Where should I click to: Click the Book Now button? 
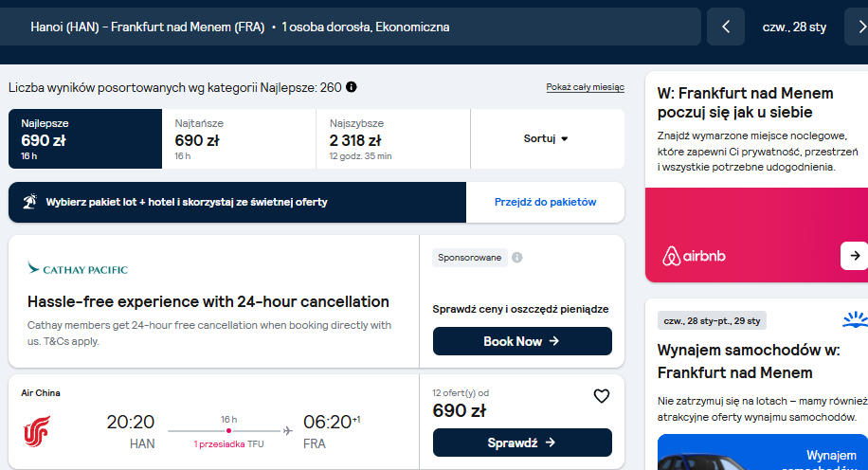pos(522,341)
